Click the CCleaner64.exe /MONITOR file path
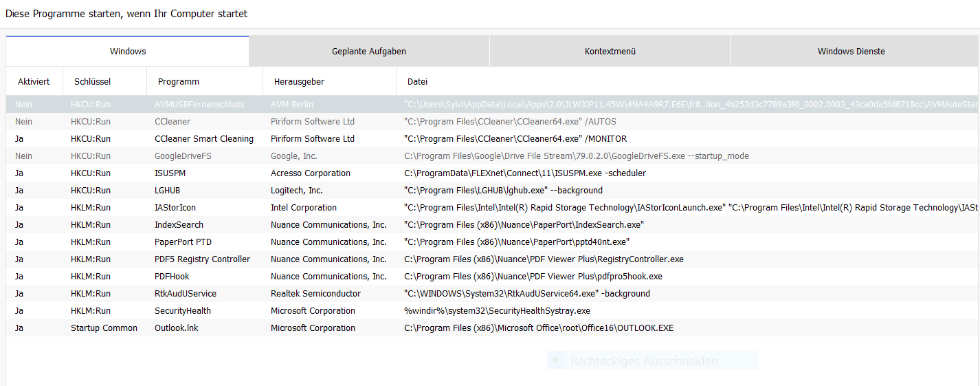Viewport: 980px width, 386px height. click(515, 139)
